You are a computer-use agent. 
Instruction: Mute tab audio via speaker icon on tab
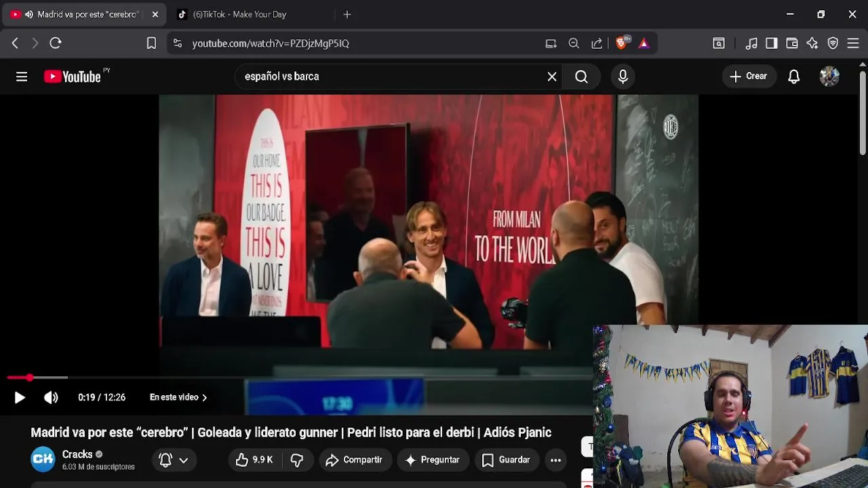tap(28, 14)
